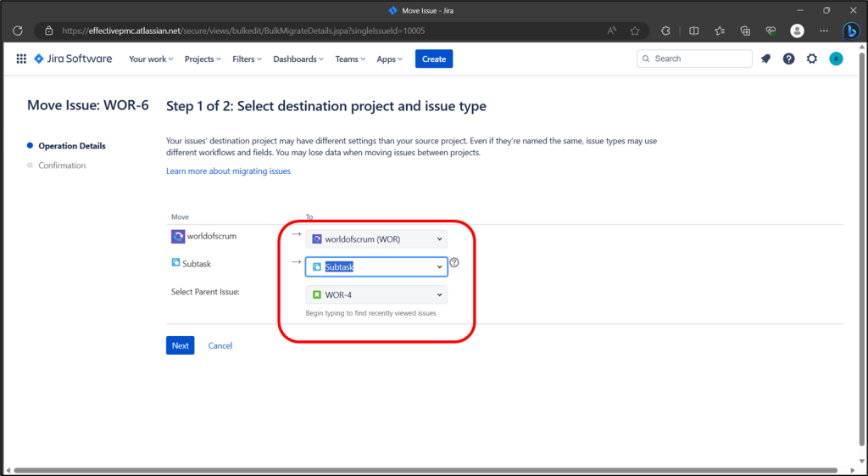The height and width of the screenshot is (476, 868).
Task: Expand the Projects menu
Action: (x=203, y=59)
